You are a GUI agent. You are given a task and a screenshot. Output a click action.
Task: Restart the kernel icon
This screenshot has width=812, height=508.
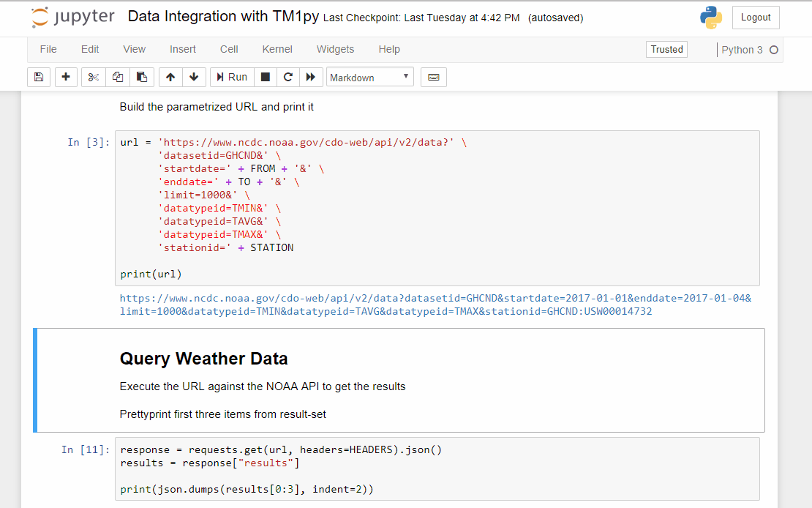288,77
